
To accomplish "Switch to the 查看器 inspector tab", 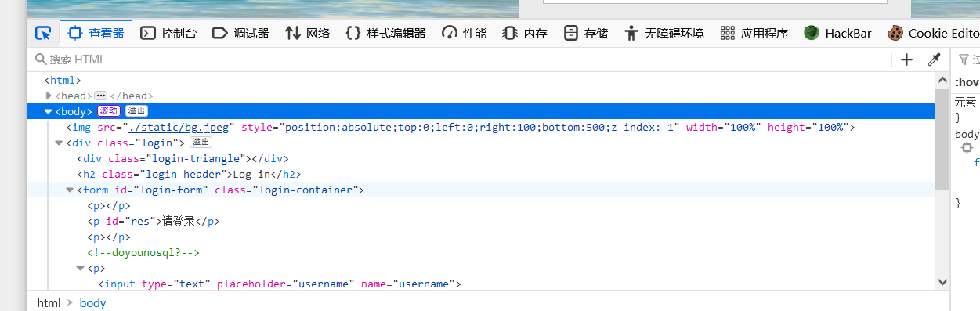I will coord(96,33).
